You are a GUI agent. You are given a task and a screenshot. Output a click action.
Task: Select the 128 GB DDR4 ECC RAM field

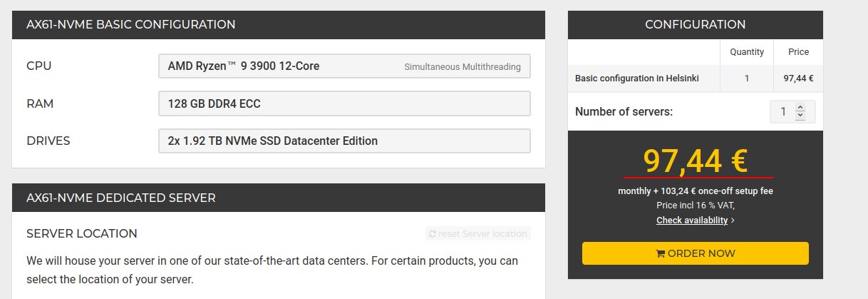(344, 103)
